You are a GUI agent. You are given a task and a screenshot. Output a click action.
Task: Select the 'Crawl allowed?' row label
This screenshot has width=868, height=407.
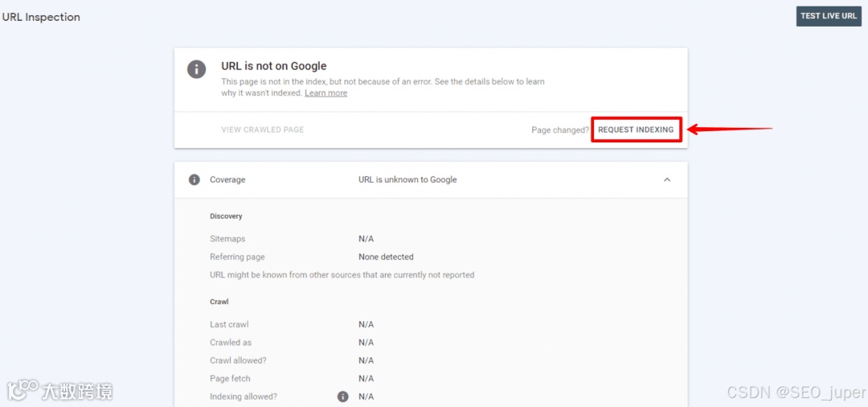[238, 360]
